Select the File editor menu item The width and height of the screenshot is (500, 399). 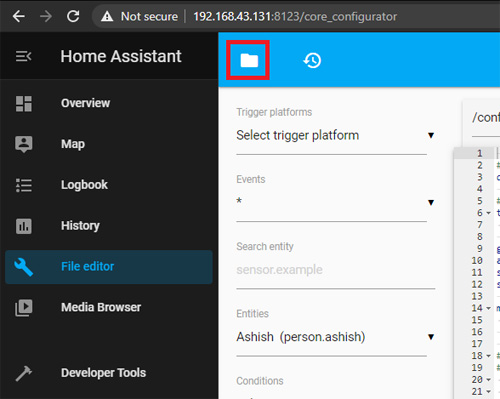coord(109,267)
